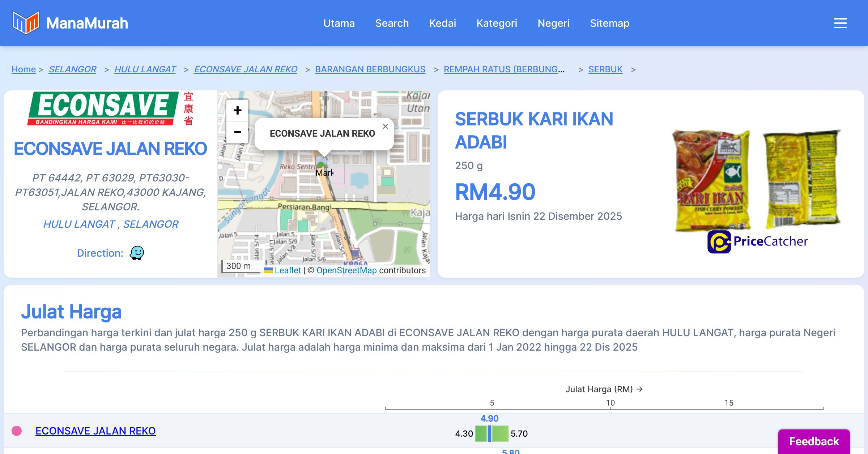
Task: Go to Negeri page
Action: pos(553,23)
